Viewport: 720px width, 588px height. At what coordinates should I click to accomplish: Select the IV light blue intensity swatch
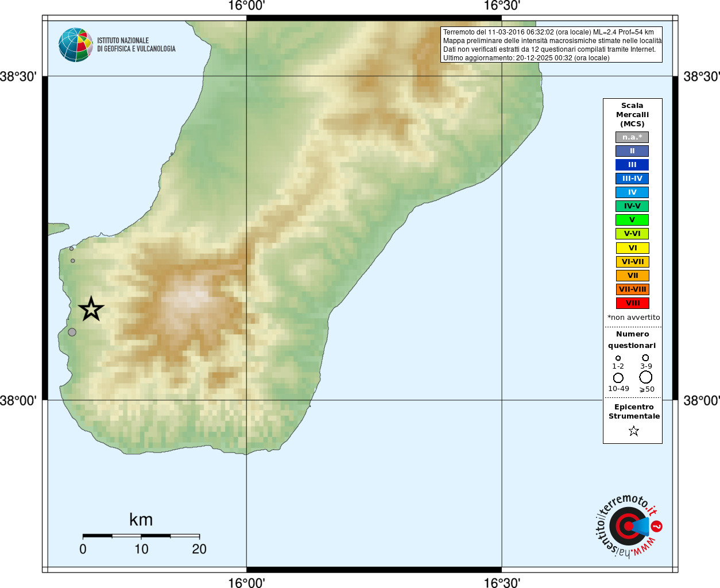[632, 192]
